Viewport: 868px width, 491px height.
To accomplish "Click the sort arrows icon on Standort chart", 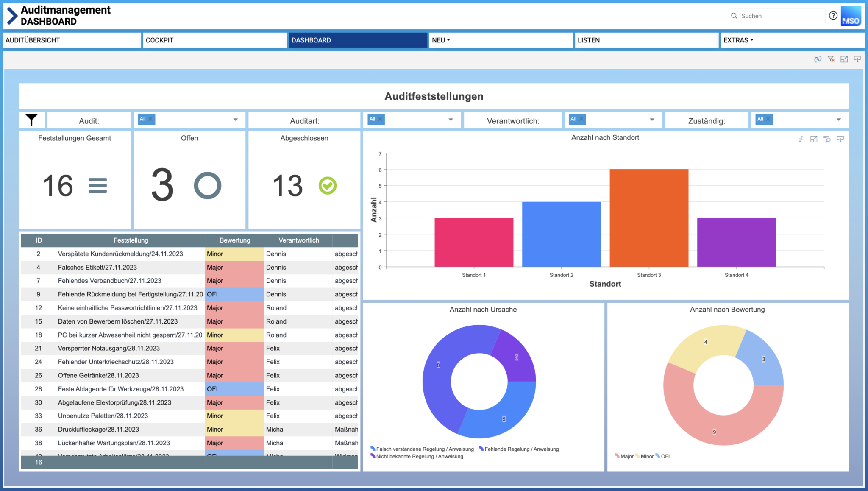I will click(x=801, y=139).
